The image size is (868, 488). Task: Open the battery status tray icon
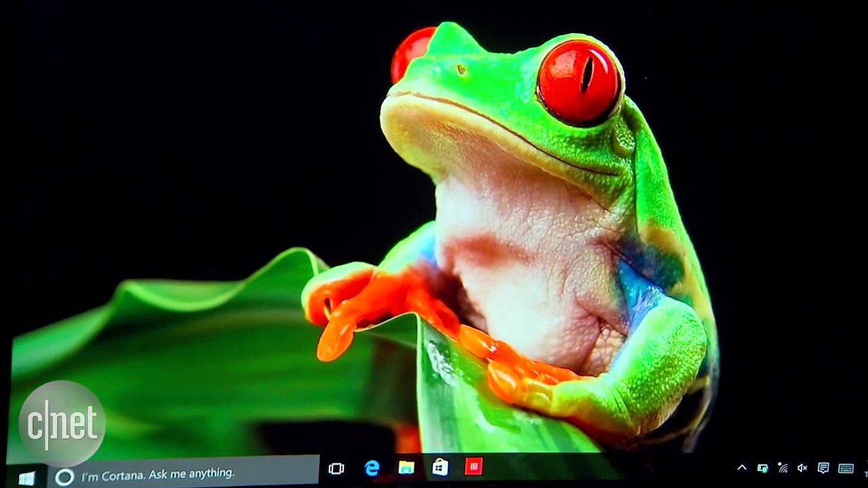point(762,468)
